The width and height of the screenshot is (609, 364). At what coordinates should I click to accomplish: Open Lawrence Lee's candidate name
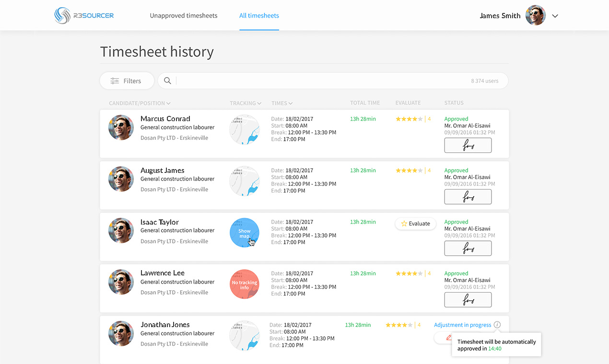coord(163,273)
